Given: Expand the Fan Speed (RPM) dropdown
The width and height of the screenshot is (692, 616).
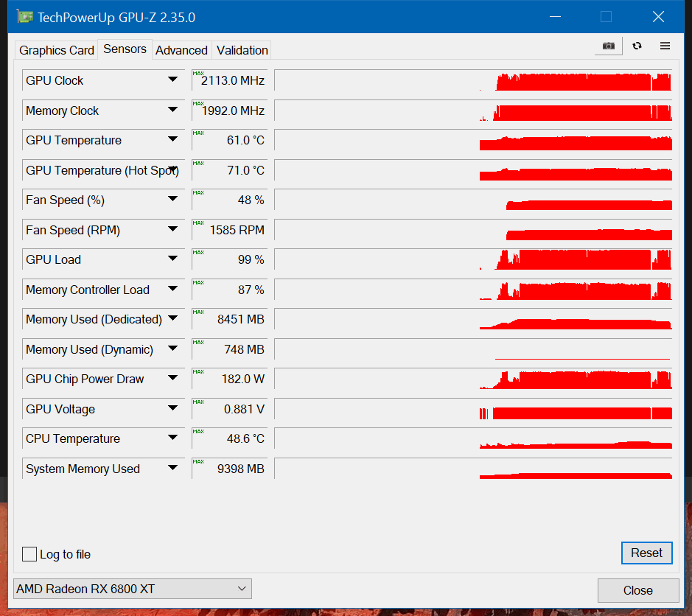Looking at the screenshot, I should (x=172, y=229).
